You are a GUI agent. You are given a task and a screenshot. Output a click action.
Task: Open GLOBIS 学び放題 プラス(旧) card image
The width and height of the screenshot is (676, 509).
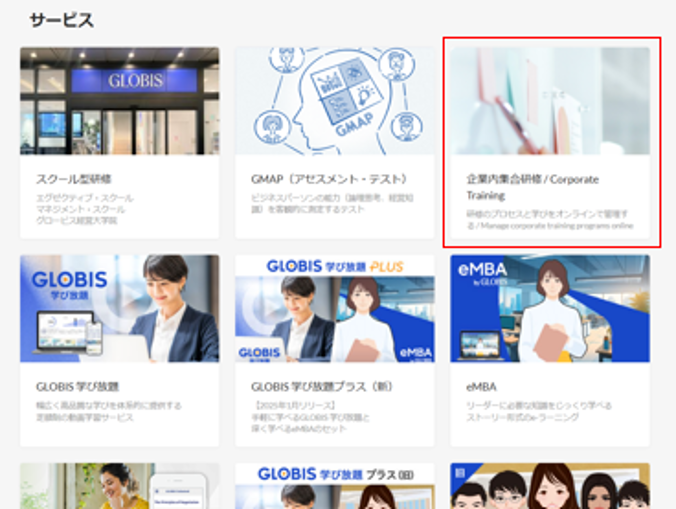tap(335, 486)
